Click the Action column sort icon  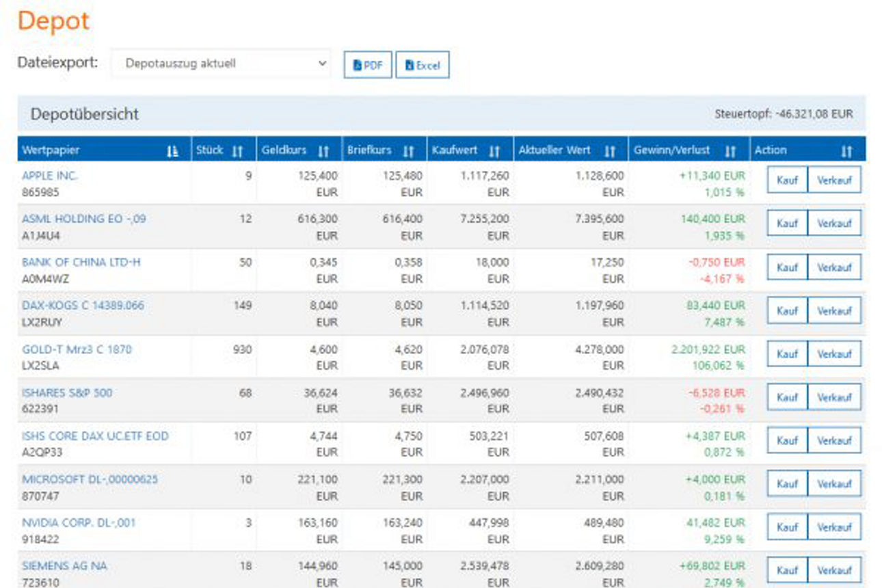[846, 151]
